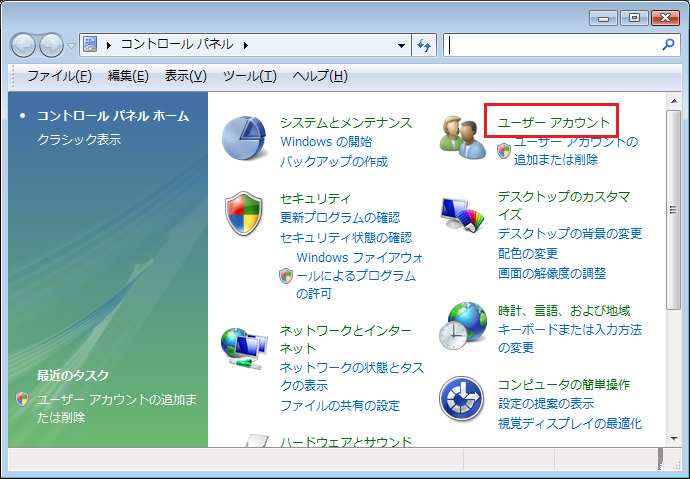This screenshot has height=479, width=690.
Task: Close the Control Panel window
Action: tap(666, 18)
